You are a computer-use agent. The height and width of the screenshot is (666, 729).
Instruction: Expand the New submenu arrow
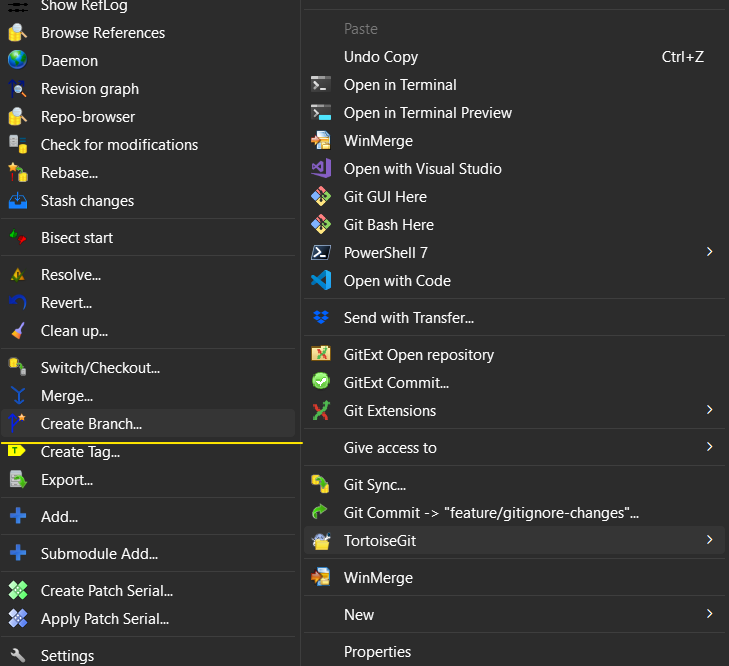pos(709,613)
